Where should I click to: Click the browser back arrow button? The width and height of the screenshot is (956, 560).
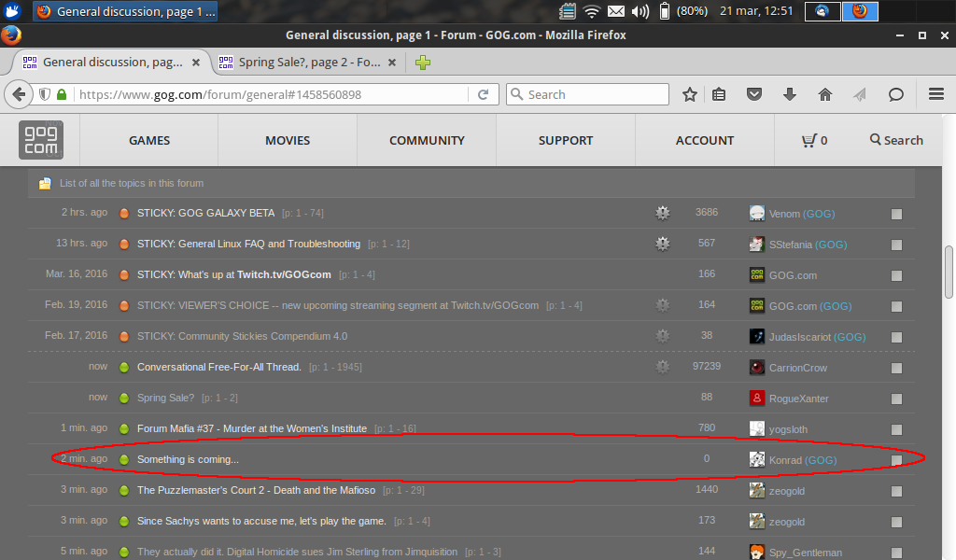(x=19, y=94)
